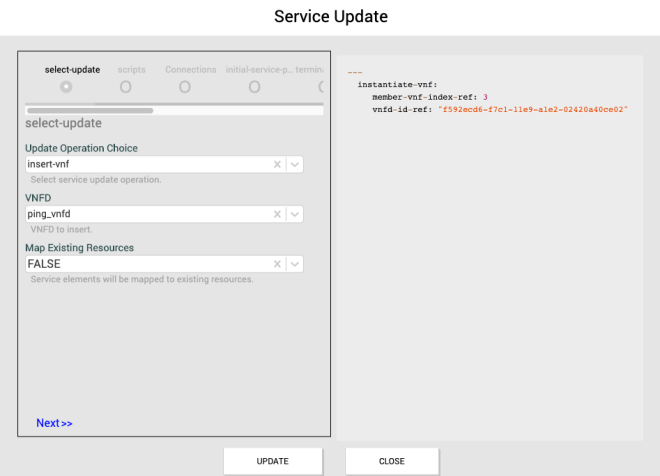Go to next step via Next >> link
The image size is (660, 476).
click(54, 423)
